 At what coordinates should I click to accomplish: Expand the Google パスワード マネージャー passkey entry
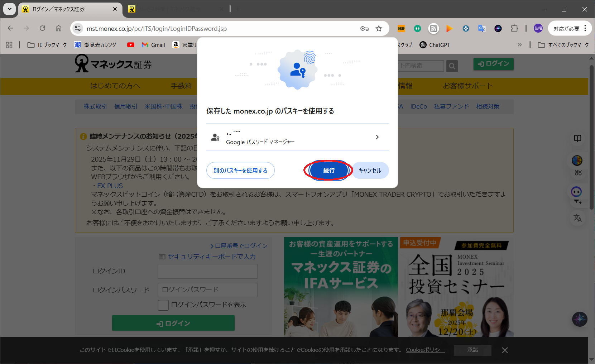pyautogui.click(x=377, y=137)
